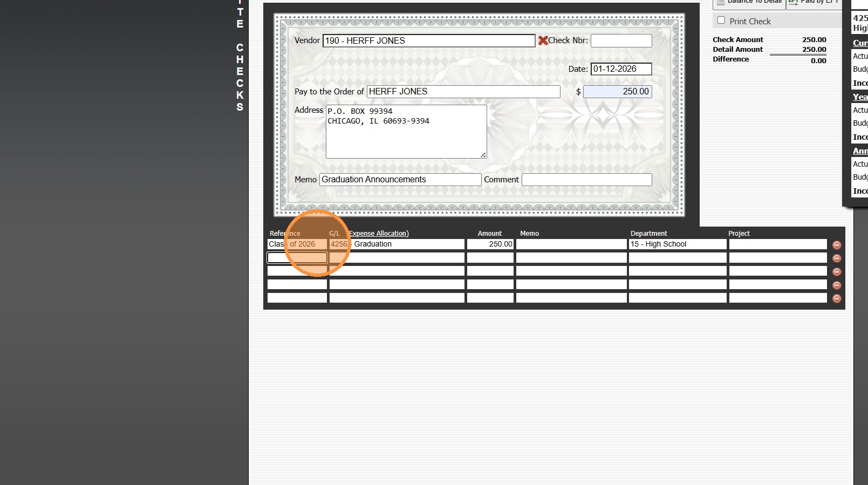Click the Project column header

739,234
